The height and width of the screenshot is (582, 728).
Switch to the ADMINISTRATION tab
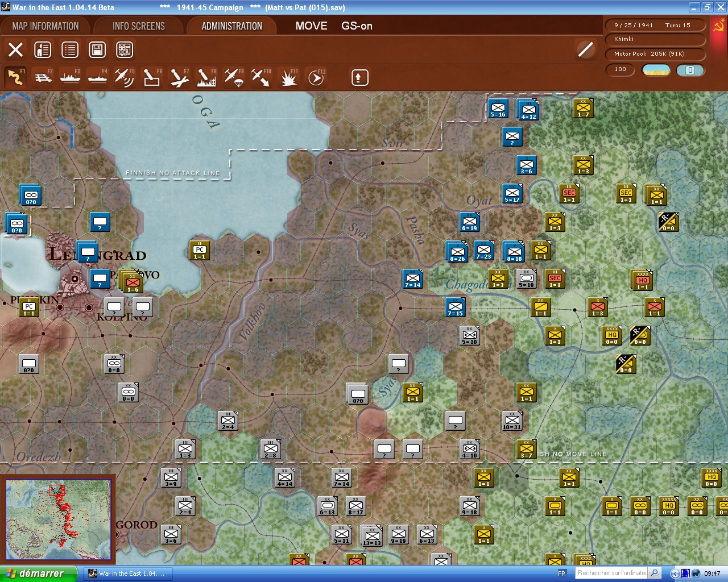click(232, 26)
